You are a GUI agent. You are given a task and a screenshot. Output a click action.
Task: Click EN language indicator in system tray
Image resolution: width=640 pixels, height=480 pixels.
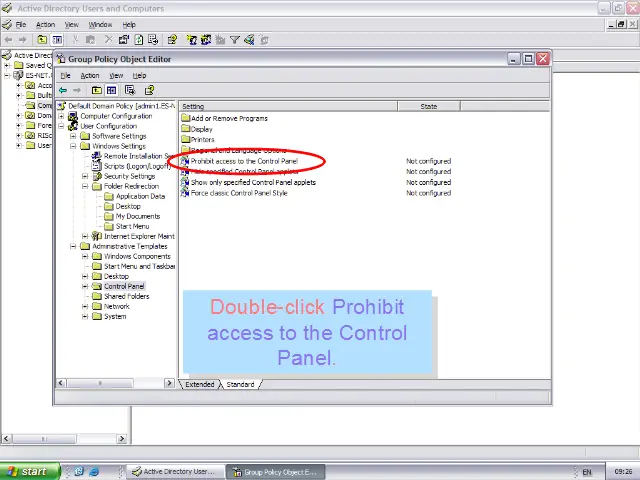click(x=587, y=472)
